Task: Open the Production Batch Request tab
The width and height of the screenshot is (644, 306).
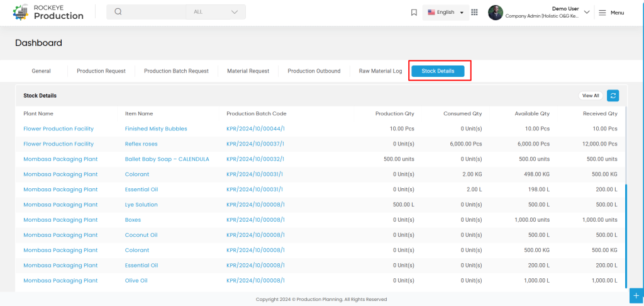Action: point(176,71)
